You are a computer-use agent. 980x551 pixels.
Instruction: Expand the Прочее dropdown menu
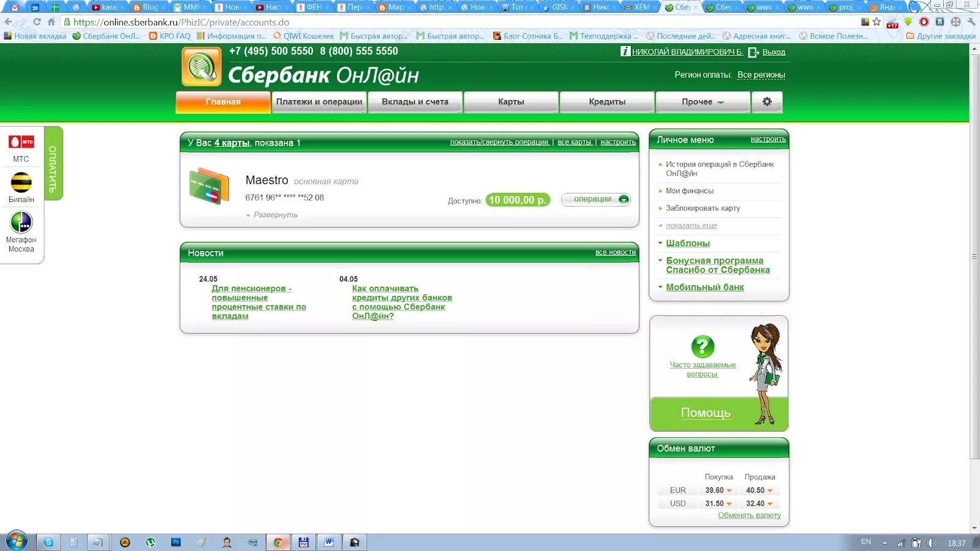703,102
